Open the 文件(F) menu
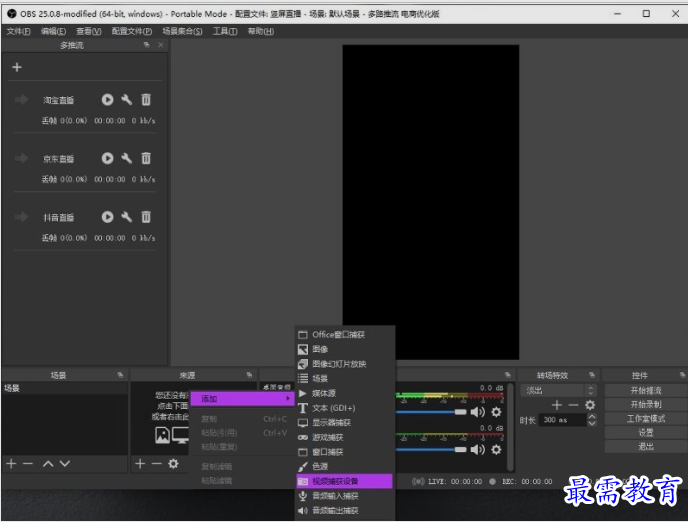Screen dimensions: 688x522 click(x=18, y=31)
